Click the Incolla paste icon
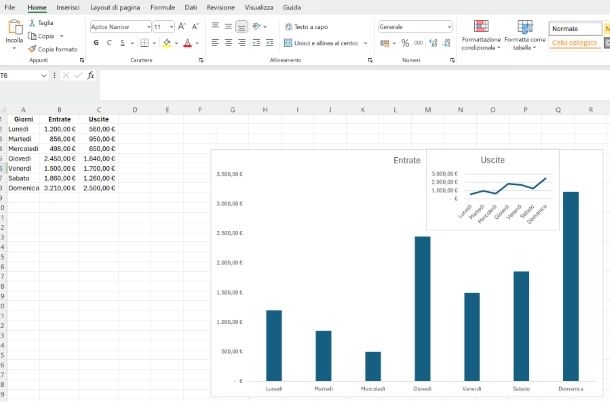The width and height of the screenshot is (610, 402). click(15, 27)
